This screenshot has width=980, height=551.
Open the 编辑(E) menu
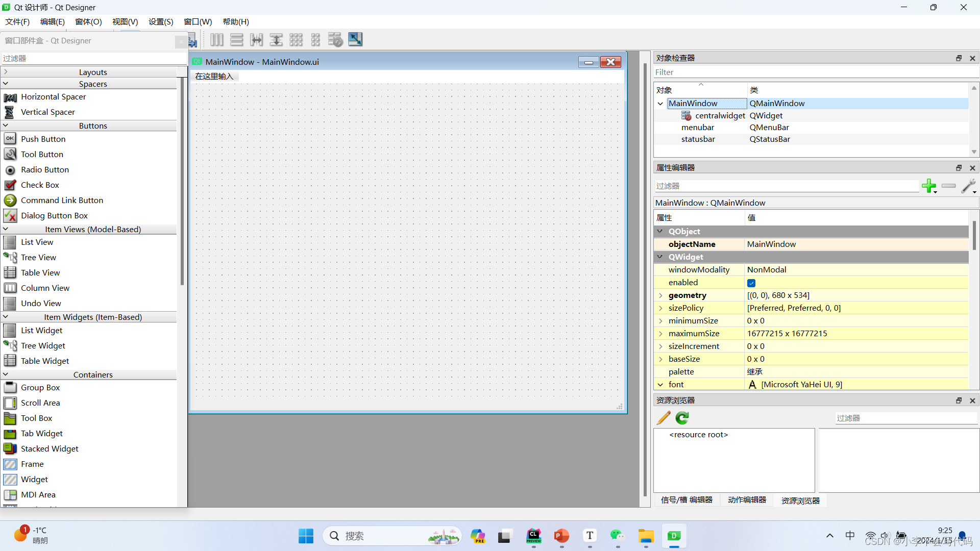[x=53, y=21]
